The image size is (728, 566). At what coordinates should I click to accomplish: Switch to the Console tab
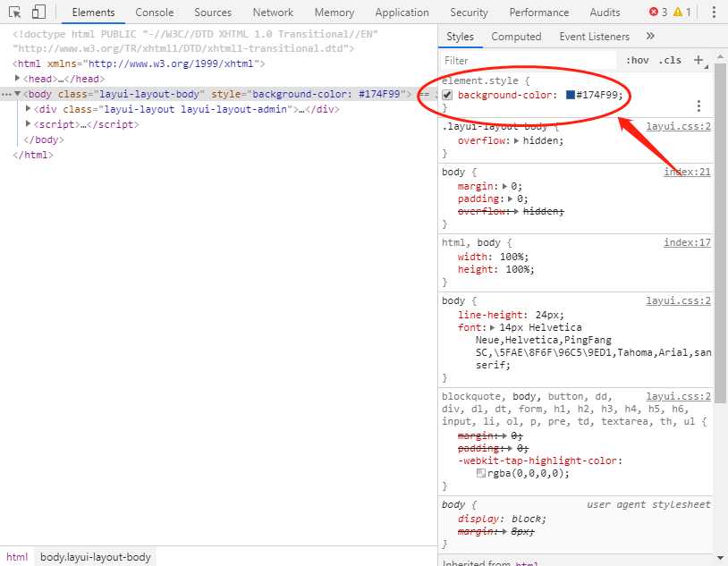click(155, 13)
